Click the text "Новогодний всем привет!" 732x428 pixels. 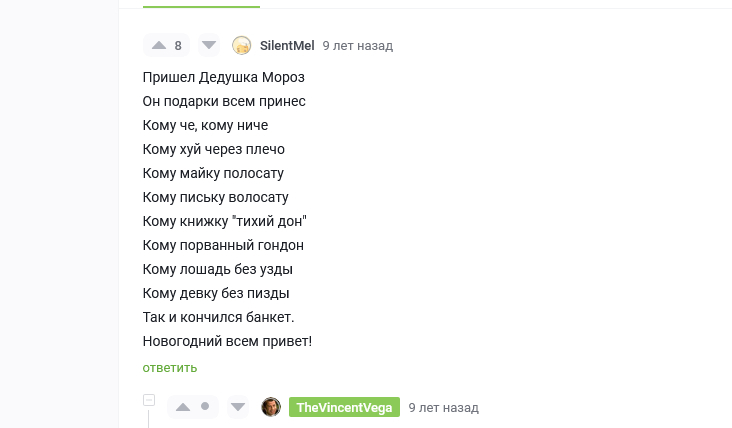[228, 341]
